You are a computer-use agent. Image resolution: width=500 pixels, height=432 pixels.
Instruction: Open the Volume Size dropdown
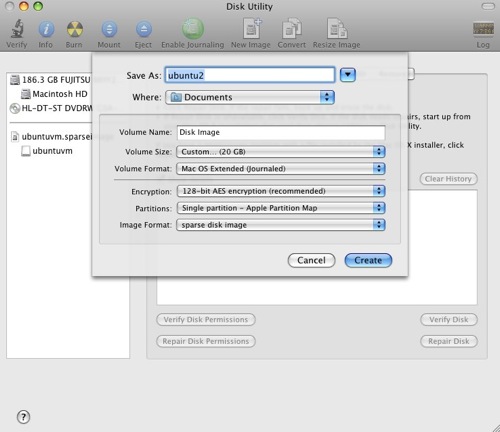coord(281,152)
